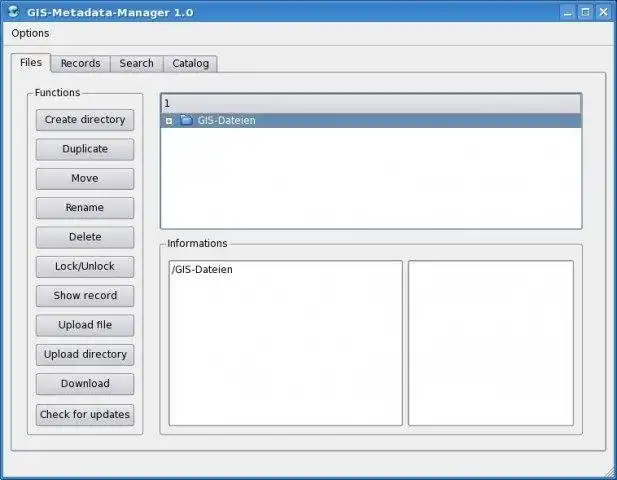617x480 pixels.
Task: Click the Rename button
Action: [85, 208]
